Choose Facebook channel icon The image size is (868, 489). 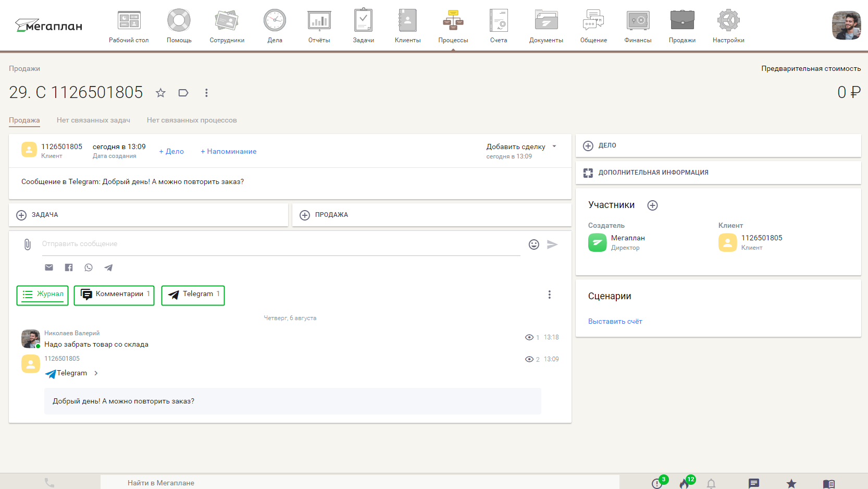69,267
